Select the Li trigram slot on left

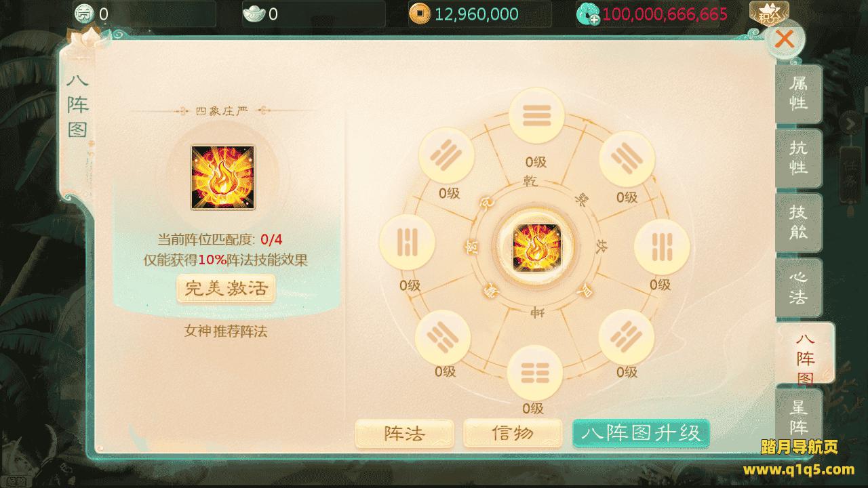point(407,245)
